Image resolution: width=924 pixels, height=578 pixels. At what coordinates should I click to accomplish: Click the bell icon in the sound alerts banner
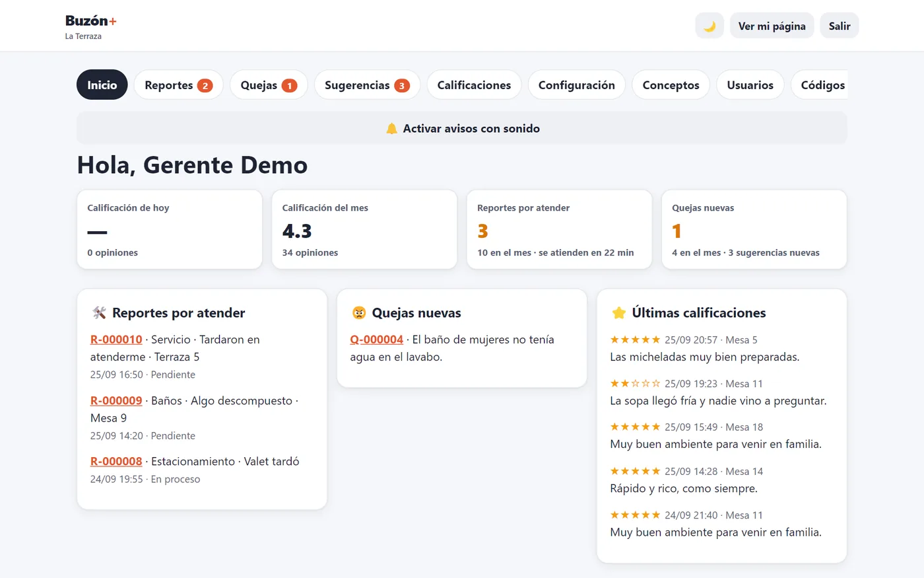(391, 128)
